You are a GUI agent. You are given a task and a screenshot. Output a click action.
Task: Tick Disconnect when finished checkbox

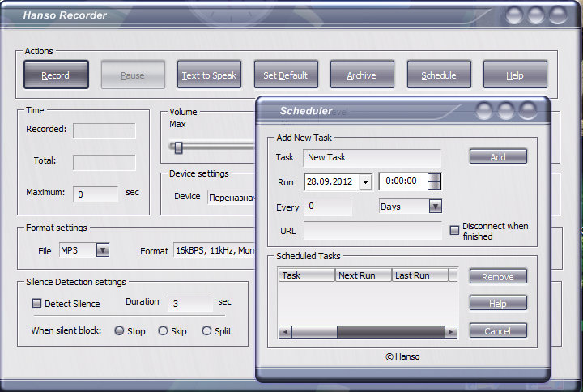point(454,230)
